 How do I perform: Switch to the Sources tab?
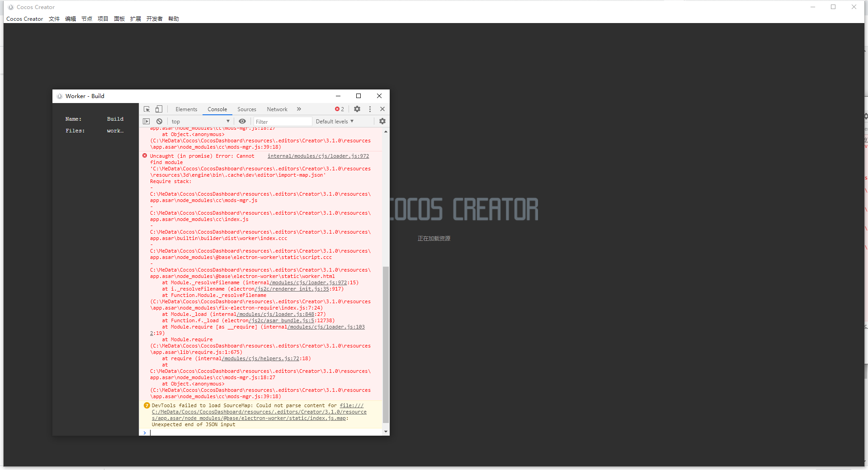[x=247, y=109]
